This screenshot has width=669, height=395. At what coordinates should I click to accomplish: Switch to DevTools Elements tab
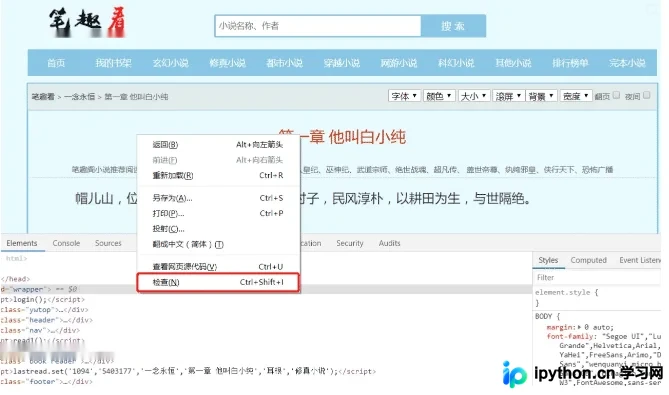(22, 243)
